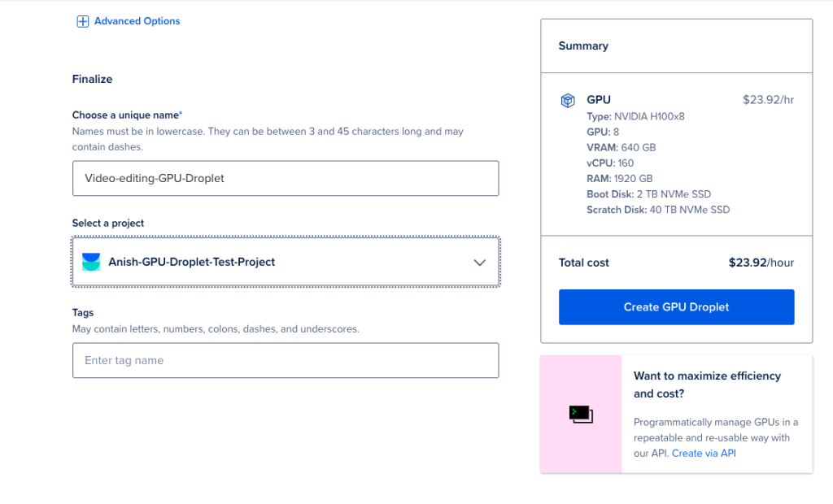This screenshot has height=504, width=833.
Task: Click the Create GPU Droplet button
Action: click(676, 307)
